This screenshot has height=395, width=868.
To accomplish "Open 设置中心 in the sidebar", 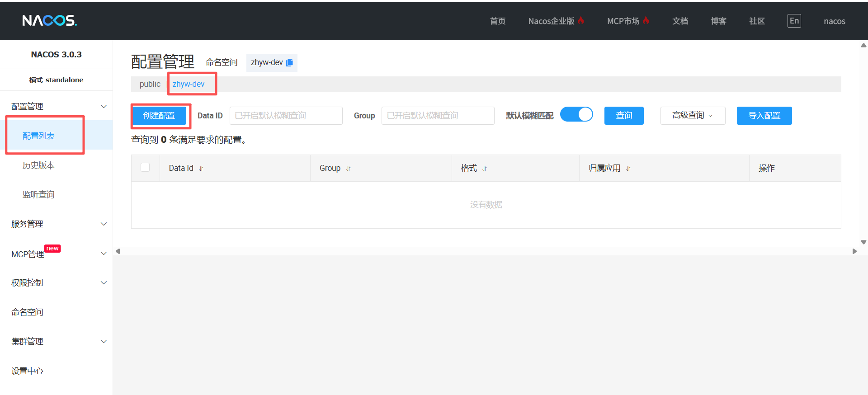I will click(27, 371).
